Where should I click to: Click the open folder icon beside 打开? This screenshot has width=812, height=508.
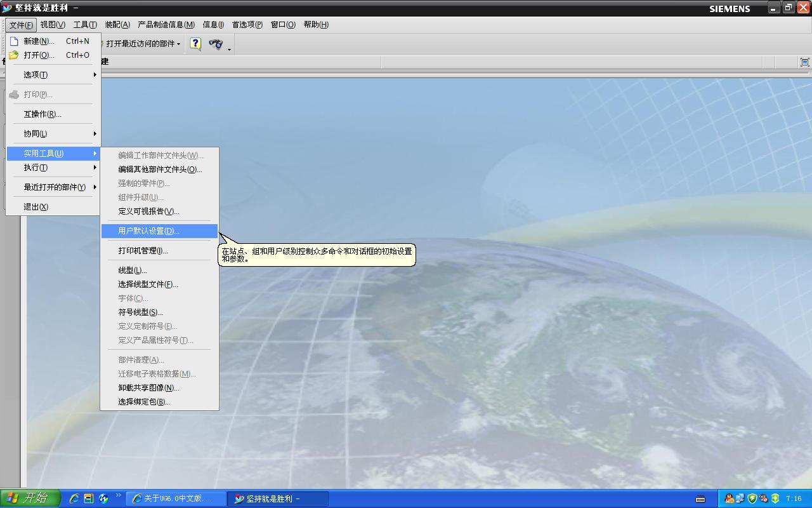pyautogui.click(x=14, y=55)
